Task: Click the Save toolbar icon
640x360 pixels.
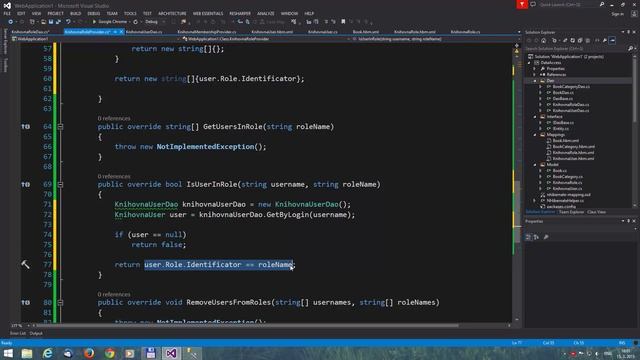Action: click(51, 22)
